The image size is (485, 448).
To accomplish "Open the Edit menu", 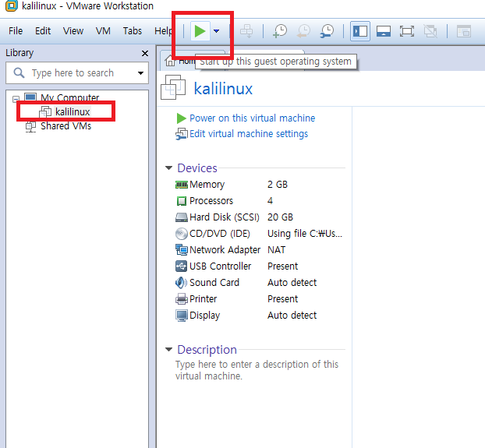I will (x=43, y=31).
